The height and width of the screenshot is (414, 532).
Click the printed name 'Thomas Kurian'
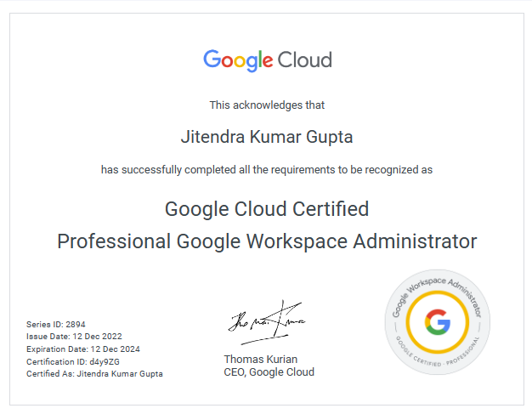tap(261, 359)
